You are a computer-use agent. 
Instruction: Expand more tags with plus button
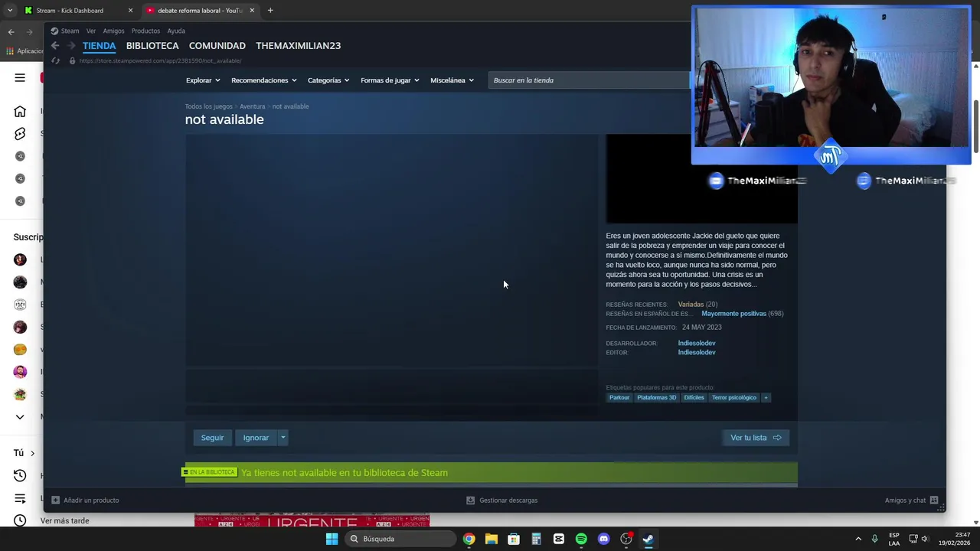(766, 397)
